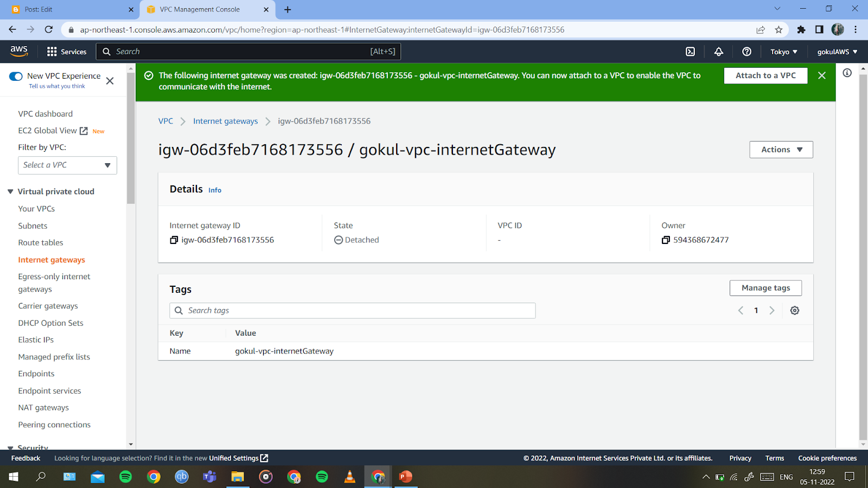Open the AWS home logo
The height and width of the screenshot is (488, 868).
(19, 51)
